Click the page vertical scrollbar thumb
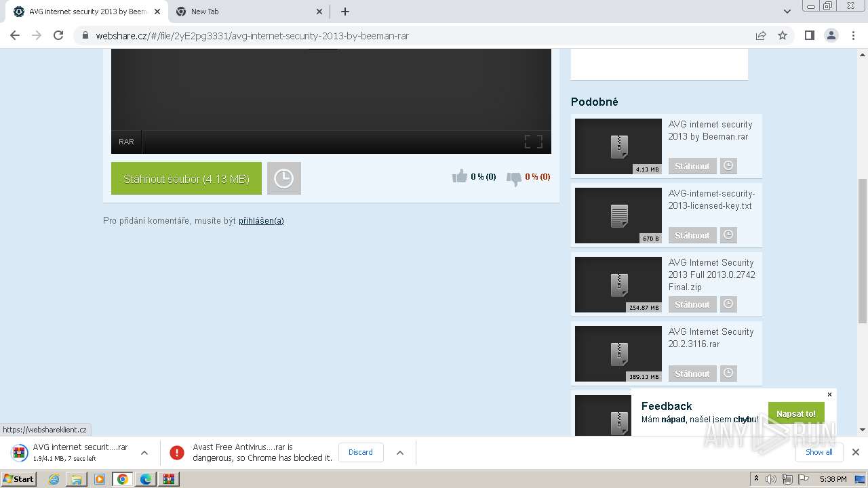The height and width of the screenshot is (488, 868). point(863,251)
